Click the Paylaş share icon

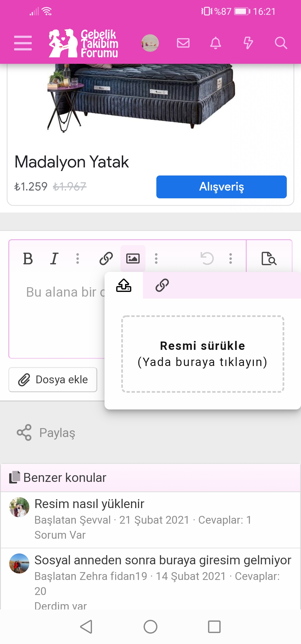coord(25,432)
